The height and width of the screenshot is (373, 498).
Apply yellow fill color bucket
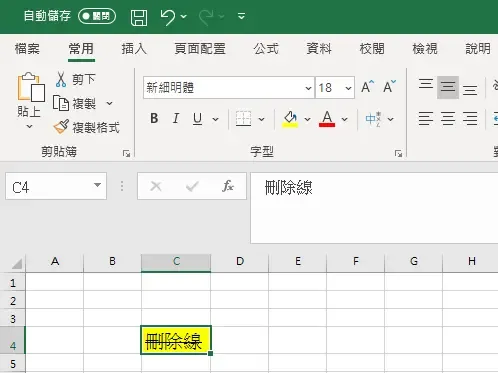pos(290,119)
